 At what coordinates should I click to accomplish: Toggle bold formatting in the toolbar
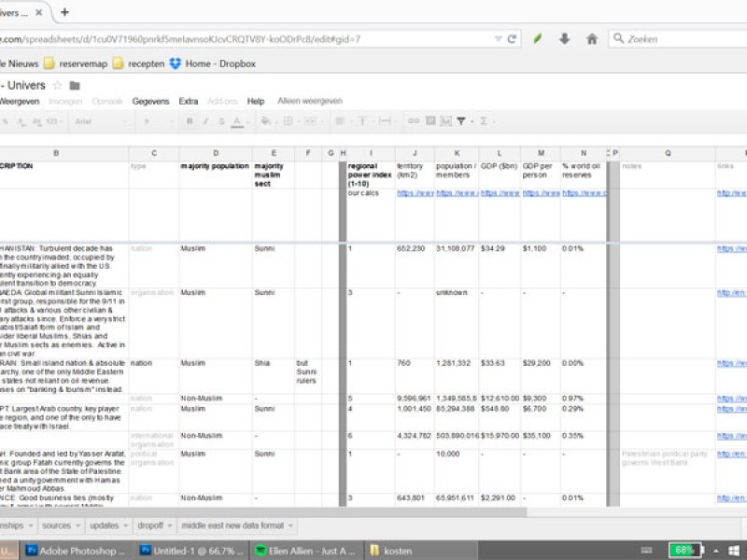tap(190, 121)
